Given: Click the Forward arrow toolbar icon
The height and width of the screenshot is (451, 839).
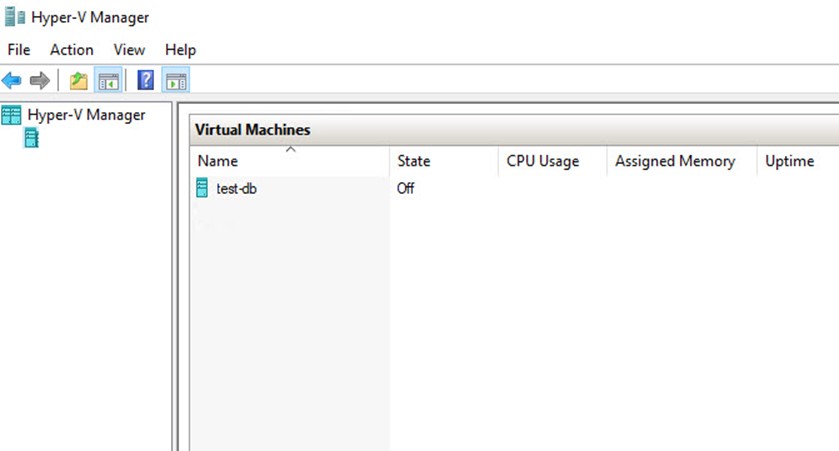Looking at the screenshot, I should tap(40, 81).
